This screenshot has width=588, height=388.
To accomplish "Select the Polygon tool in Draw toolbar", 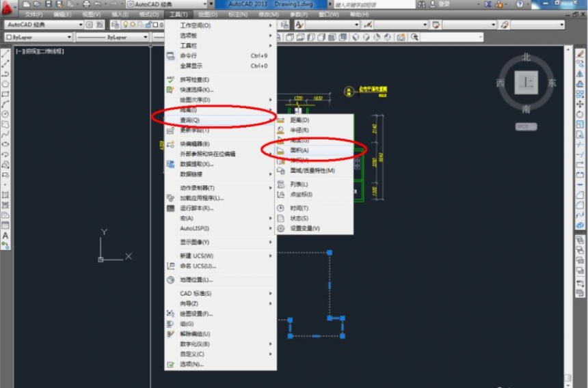I will 5,84.
